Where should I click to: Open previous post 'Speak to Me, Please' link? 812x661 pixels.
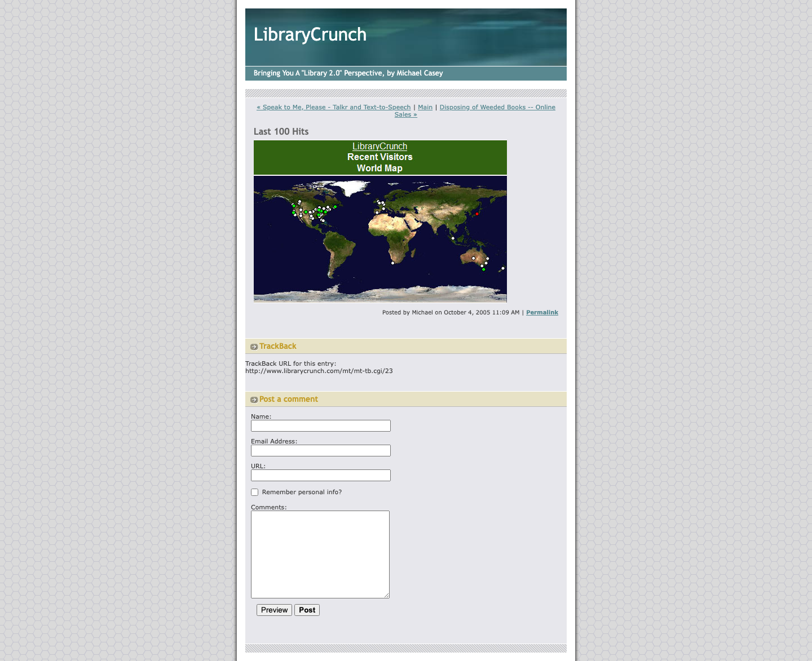point(334,107)
